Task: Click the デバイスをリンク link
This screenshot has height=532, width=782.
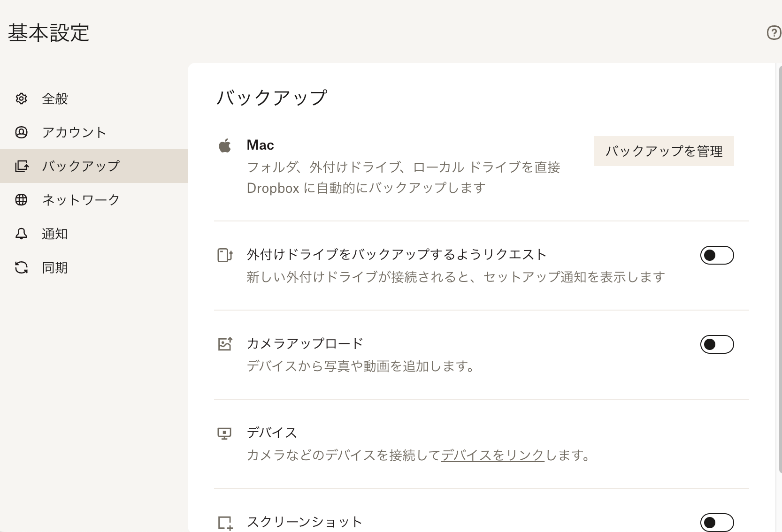Action: point(492,455)
